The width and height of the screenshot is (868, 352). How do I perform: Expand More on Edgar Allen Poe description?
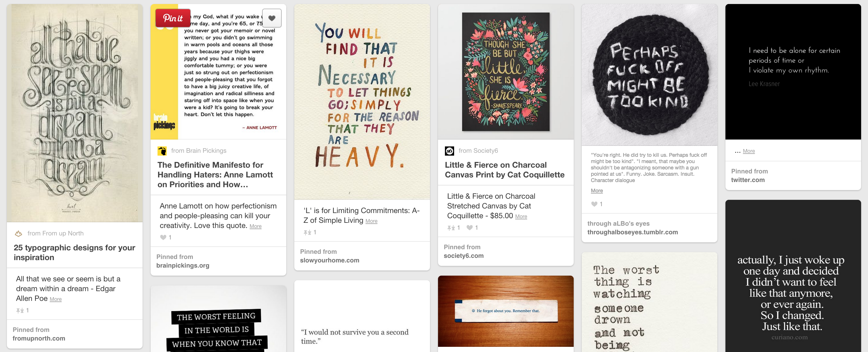click(55, 299)
